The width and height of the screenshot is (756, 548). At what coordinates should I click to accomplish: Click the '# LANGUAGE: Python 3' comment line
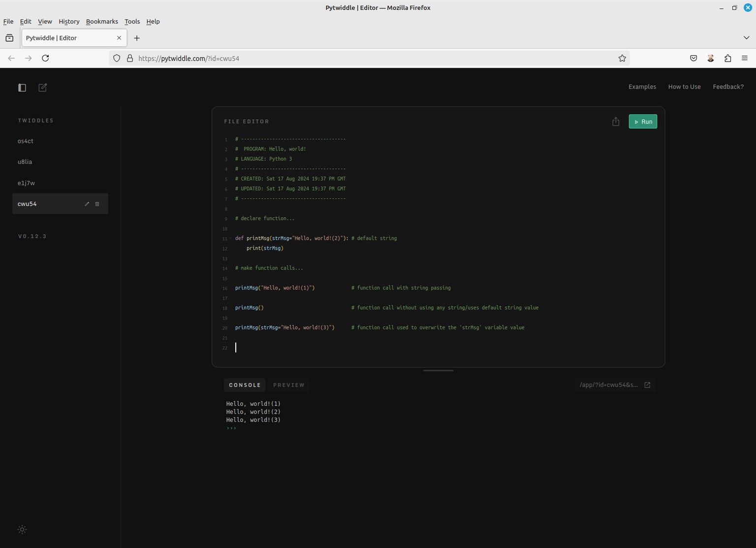point(263,159)
